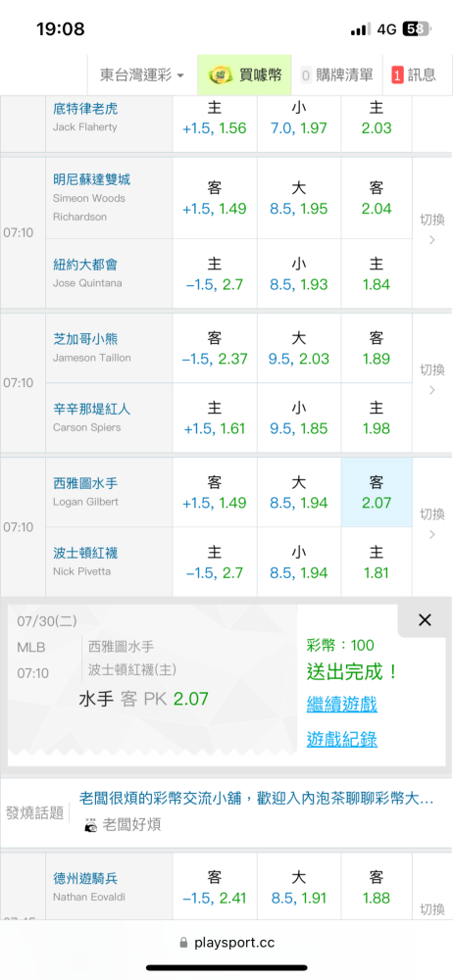Close the bet confirmation panel with X

point(425,620)
